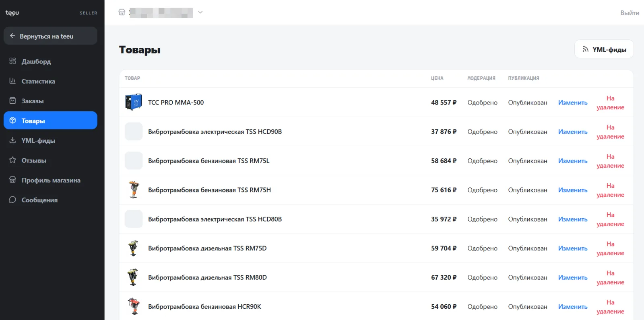644x320 pixels.
Task: Click На удаление for TSS RM75H
Action: [x=610, y=190]
